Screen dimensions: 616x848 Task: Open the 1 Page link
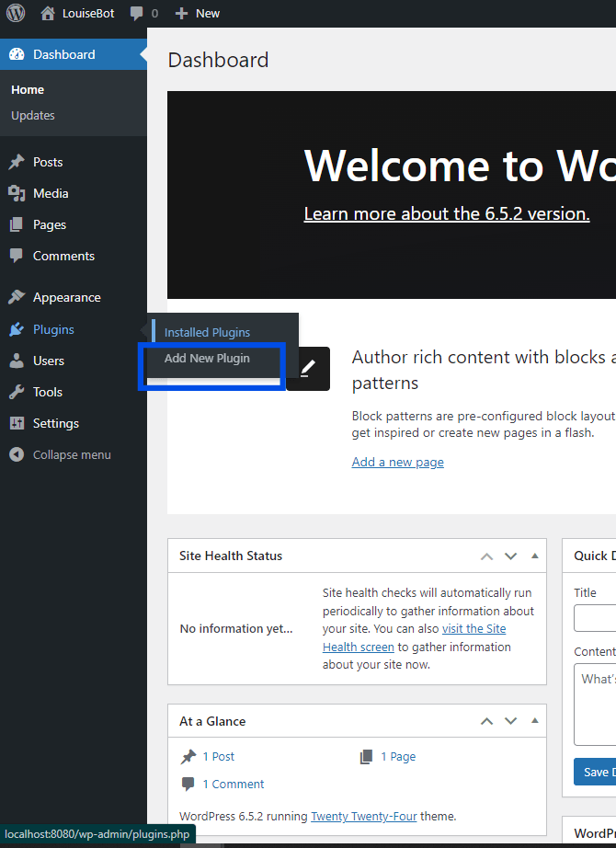coord(398,757)
